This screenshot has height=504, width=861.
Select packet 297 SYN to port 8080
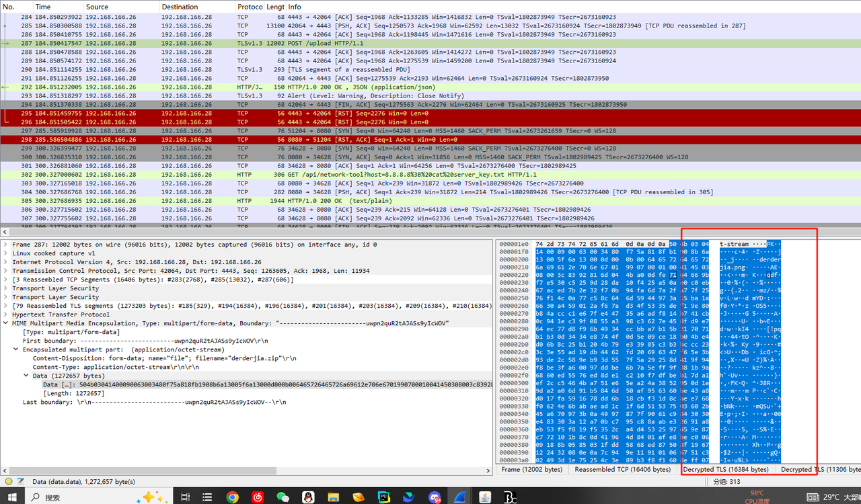tap(430, 130)
